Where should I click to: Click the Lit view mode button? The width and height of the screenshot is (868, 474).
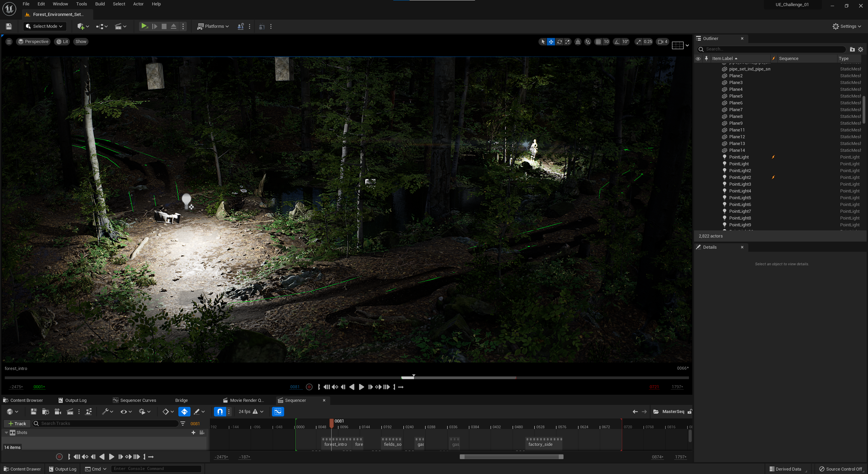62,42
